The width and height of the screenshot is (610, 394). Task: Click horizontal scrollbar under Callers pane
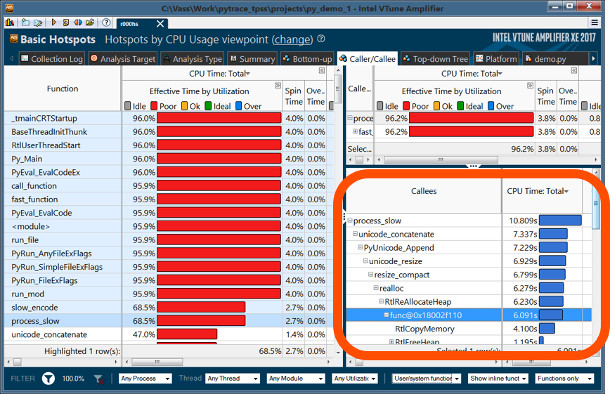click(x=441, y=159)
